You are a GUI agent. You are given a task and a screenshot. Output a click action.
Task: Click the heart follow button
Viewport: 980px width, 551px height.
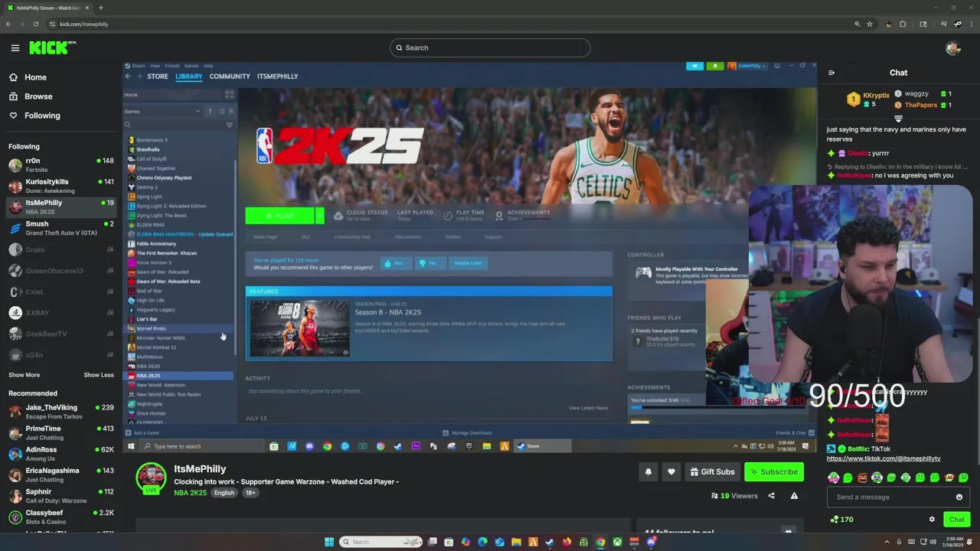671,471
